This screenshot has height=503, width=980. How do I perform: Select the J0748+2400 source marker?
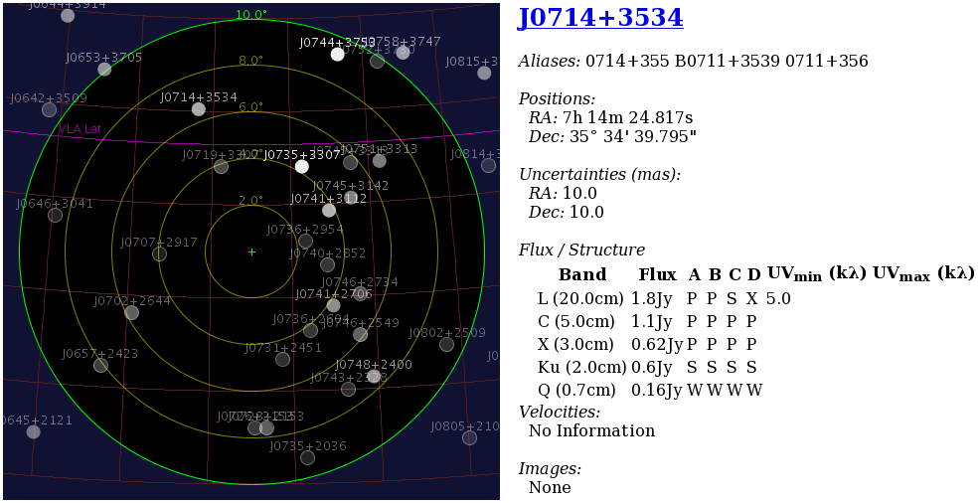(374, 377)
